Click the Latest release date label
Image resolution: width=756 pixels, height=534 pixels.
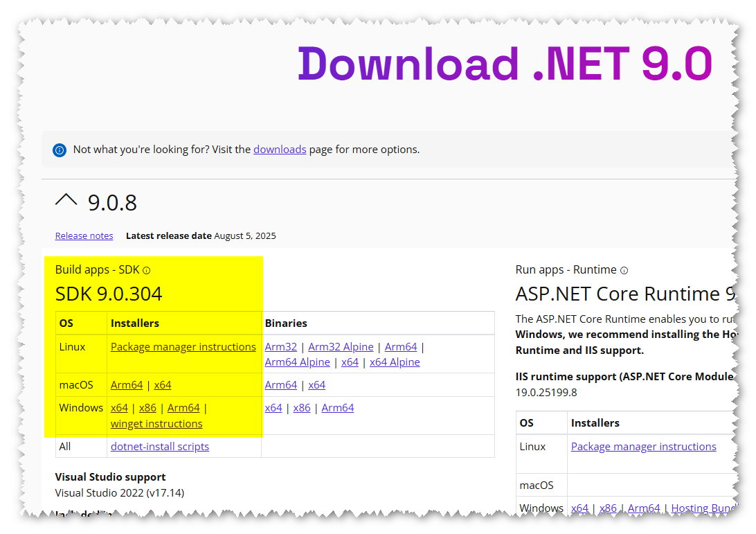click(169, 236)
